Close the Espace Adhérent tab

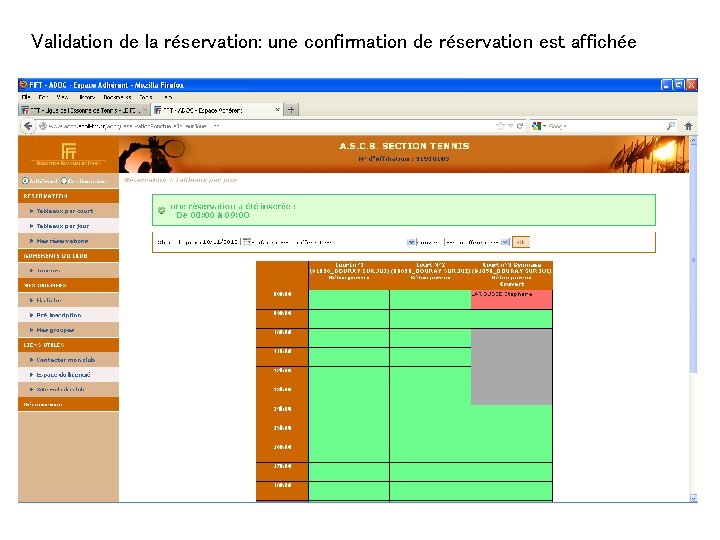point(277,110)
